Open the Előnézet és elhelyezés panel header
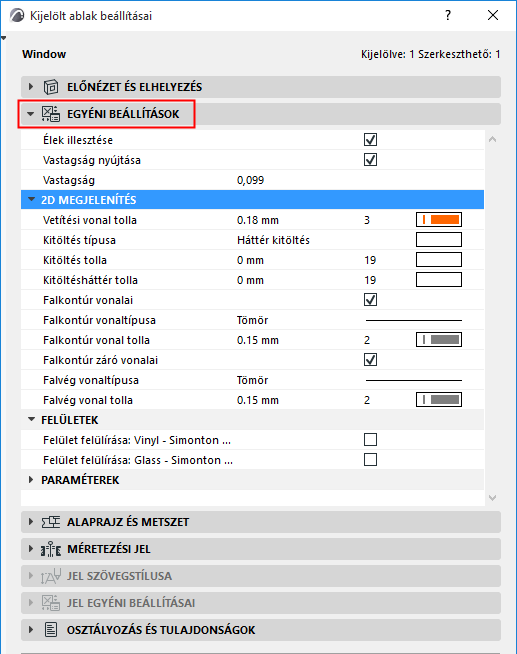Image resolution: width=517 pixels, height=654 pixels. 261,87
